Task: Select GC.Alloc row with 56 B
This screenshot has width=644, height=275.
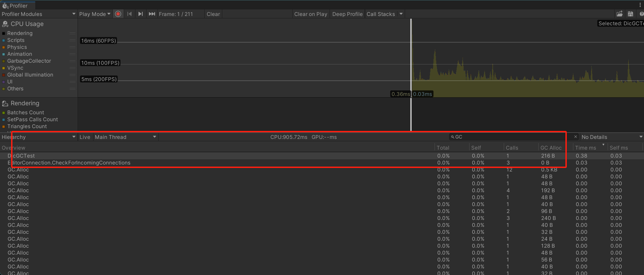Action: [x=322, y=260]
